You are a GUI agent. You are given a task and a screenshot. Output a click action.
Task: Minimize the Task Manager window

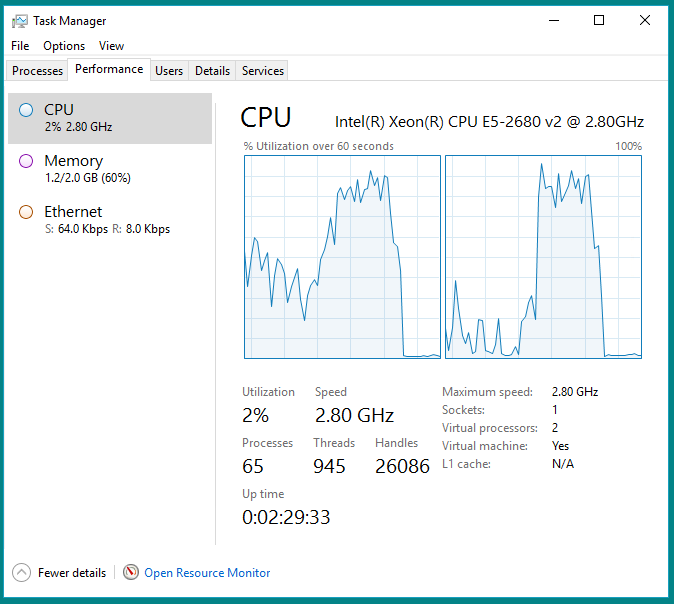pos(554,20)
